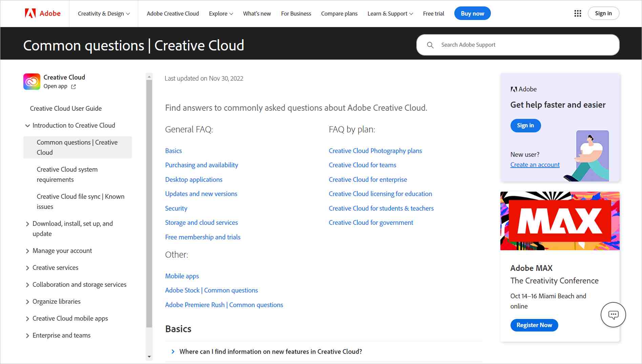Screen dimensions: 642x364
Task: Expand Manage your account section
Action: coord(27,251)
